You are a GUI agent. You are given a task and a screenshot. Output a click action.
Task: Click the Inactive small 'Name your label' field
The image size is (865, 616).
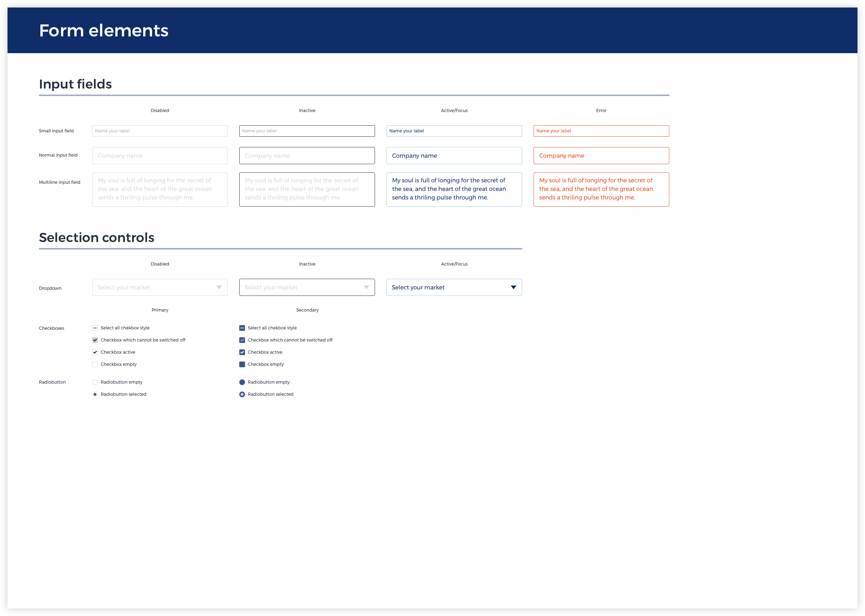click(x=307, y=131)
